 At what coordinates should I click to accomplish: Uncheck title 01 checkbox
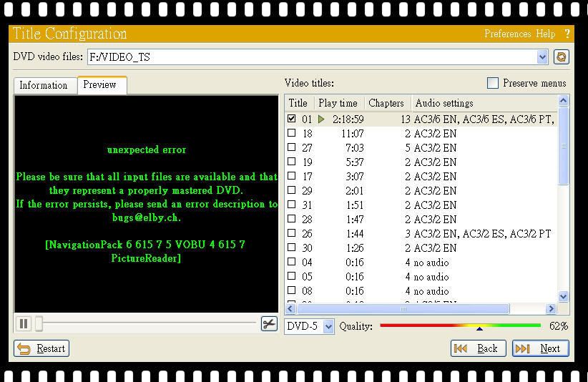tap(291, 119)
